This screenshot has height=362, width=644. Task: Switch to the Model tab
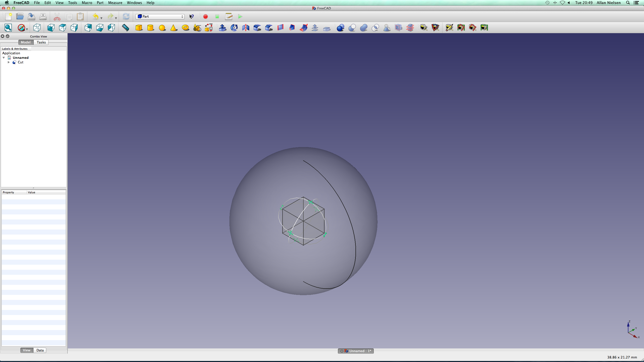(x=26, y=42)
